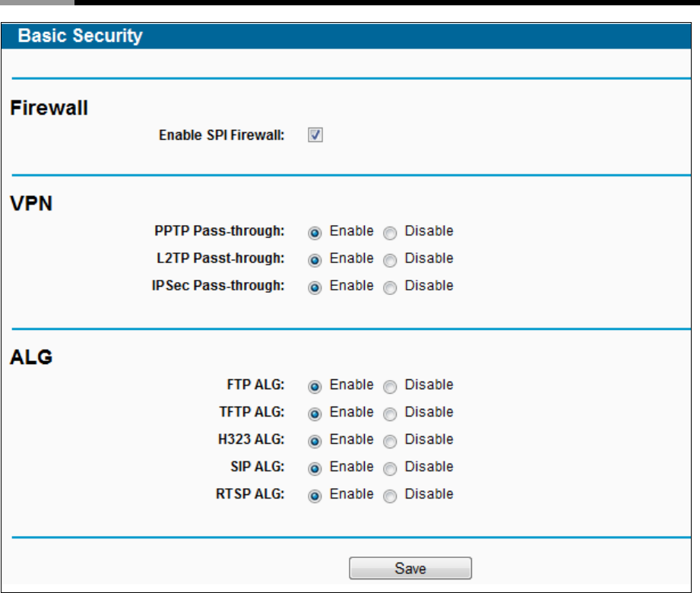Enable PPTP Pass-through

point(315,233)
